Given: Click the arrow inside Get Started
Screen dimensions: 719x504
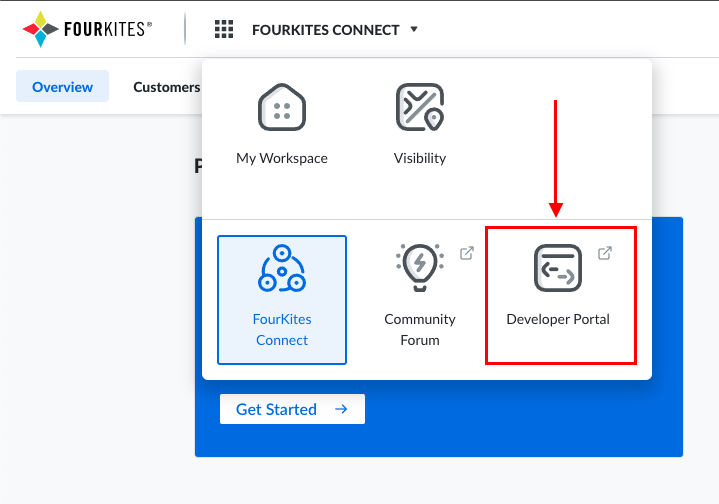Looking at the screenshot, I should point(341,409).
